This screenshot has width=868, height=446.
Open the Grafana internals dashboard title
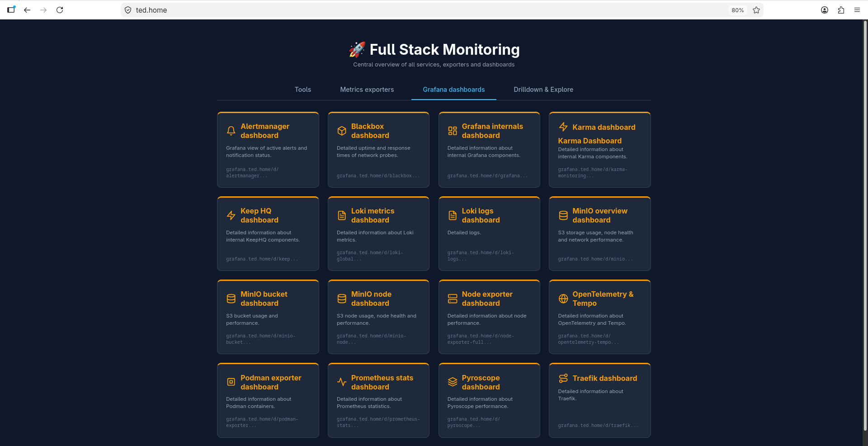point(492,131)
